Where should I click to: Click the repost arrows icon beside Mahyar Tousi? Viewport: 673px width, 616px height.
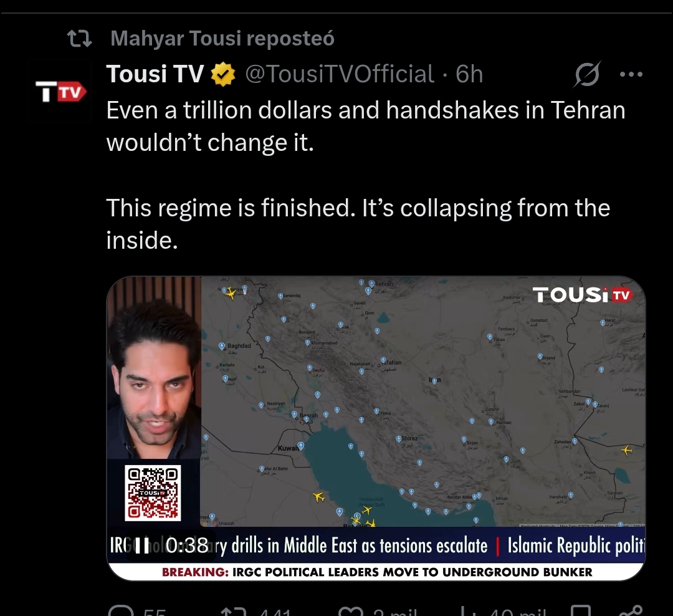(80, 38)
